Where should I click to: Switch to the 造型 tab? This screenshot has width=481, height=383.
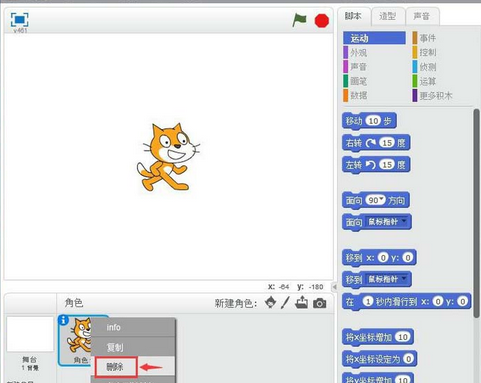[388, 16]
